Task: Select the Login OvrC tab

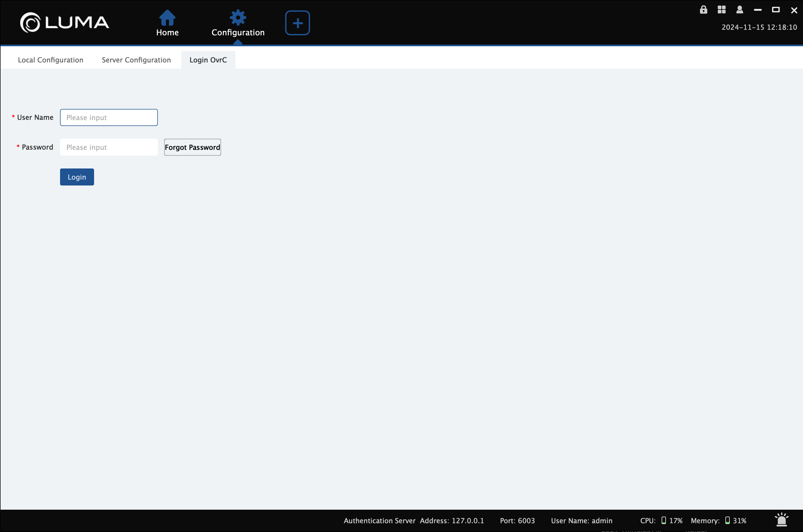Action: tap(208, 60)
